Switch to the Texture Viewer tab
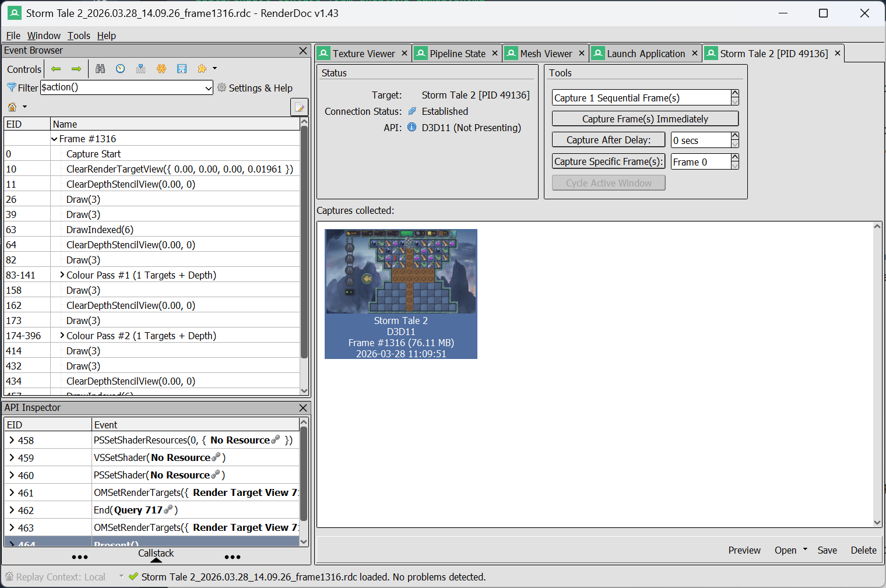 pos(363,54)
